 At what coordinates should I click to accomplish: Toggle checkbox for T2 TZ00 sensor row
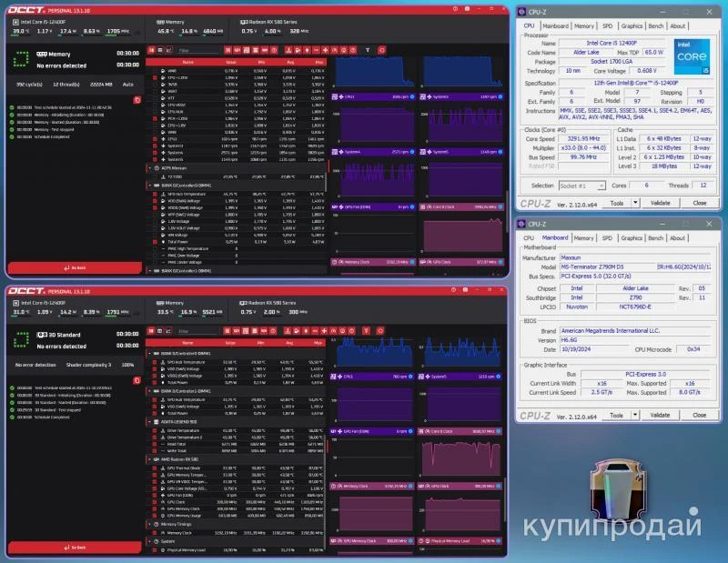[157, 176]
